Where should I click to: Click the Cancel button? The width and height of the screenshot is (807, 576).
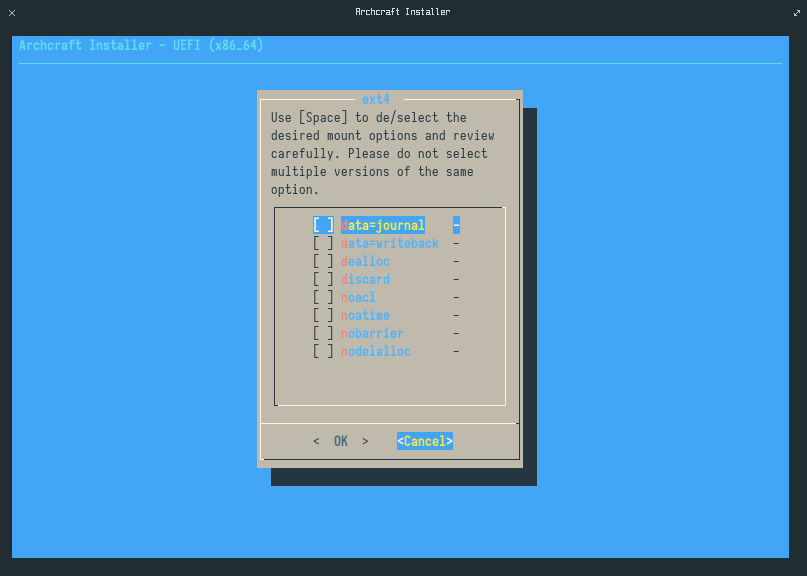(x=425, y=441)
